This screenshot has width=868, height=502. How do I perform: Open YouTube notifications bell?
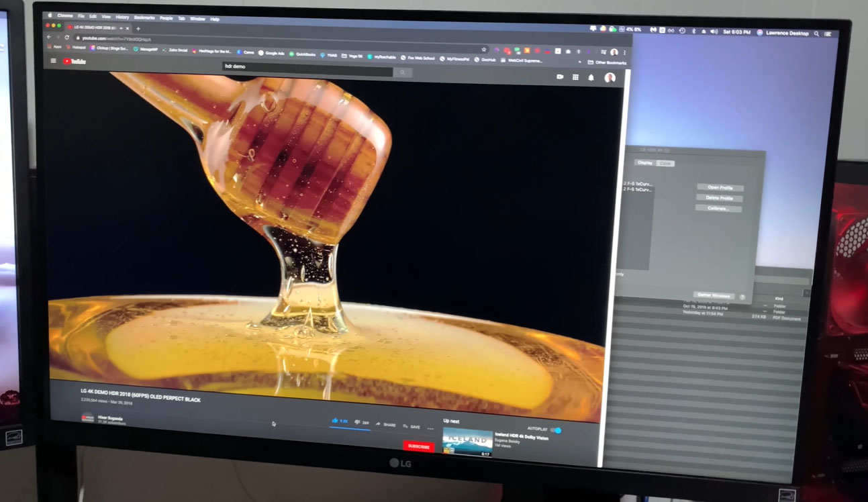click(x=591, y=77)
